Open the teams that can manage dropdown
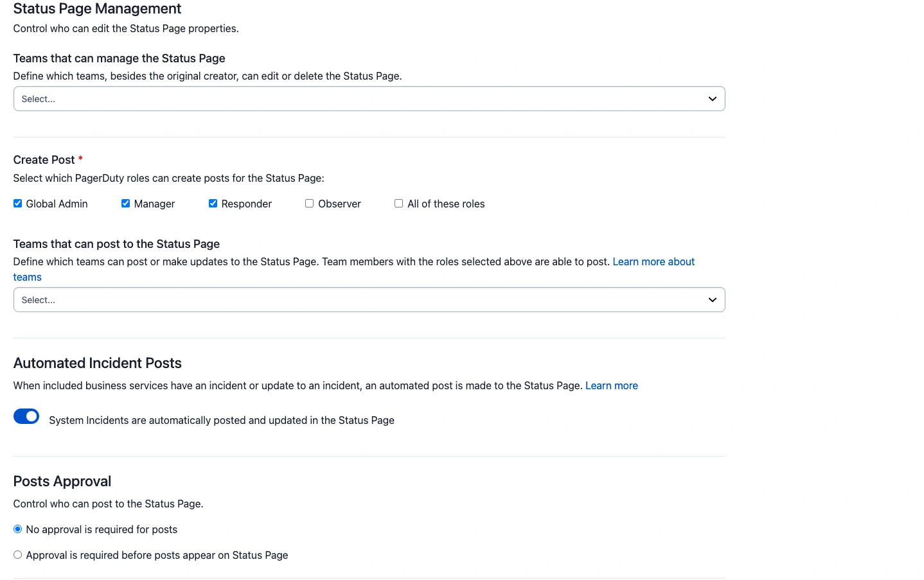Viewport: 924px width, 580px height. [360, 99]
